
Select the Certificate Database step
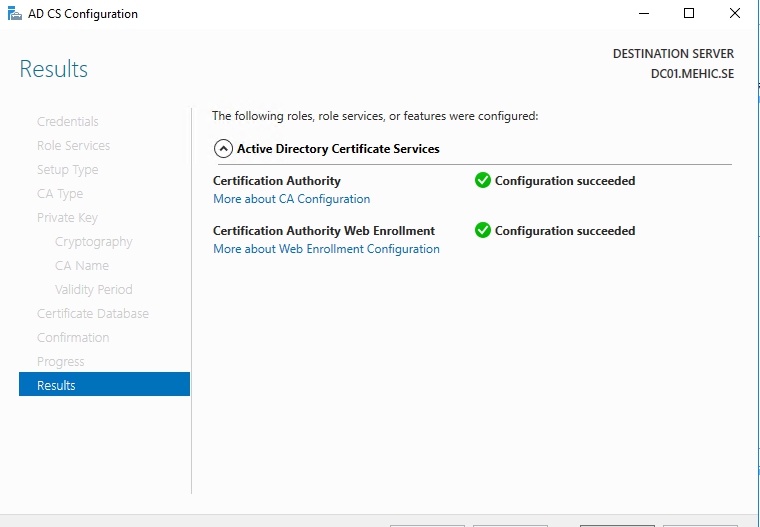[x=92, y=314]
